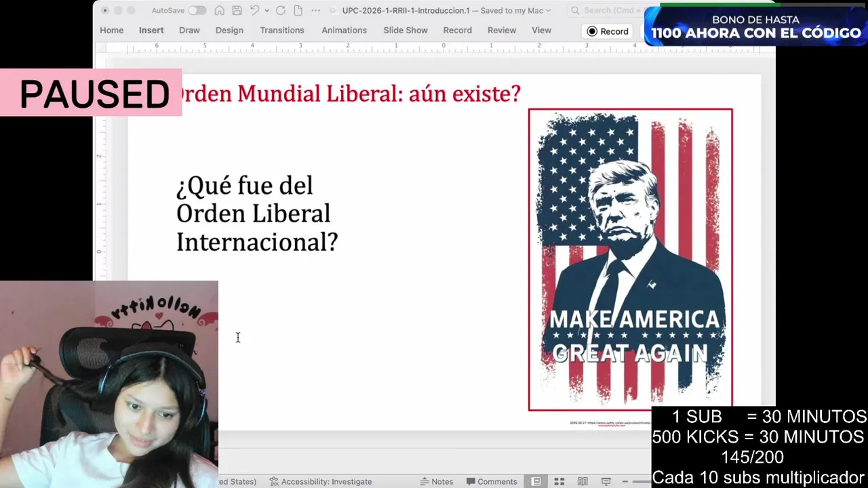The height and width of the screenshot is (488, 868).
Task: Open the Comments pane button
Action: [492, 481]
